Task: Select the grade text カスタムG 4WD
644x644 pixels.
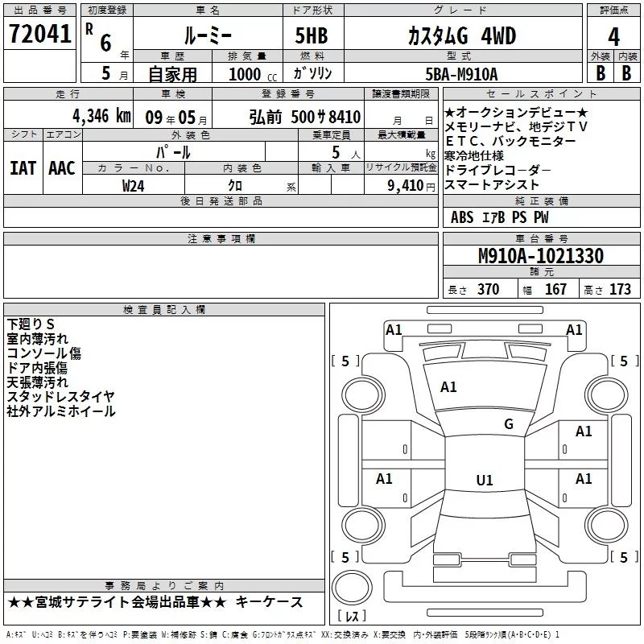Action: 462,36
